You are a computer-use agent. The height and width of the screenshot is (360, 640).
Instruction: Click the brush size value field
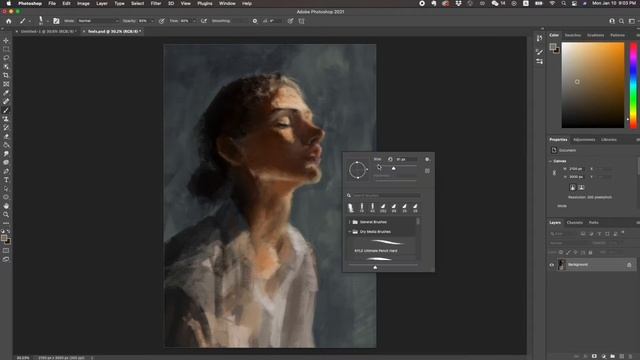(406, 159)
